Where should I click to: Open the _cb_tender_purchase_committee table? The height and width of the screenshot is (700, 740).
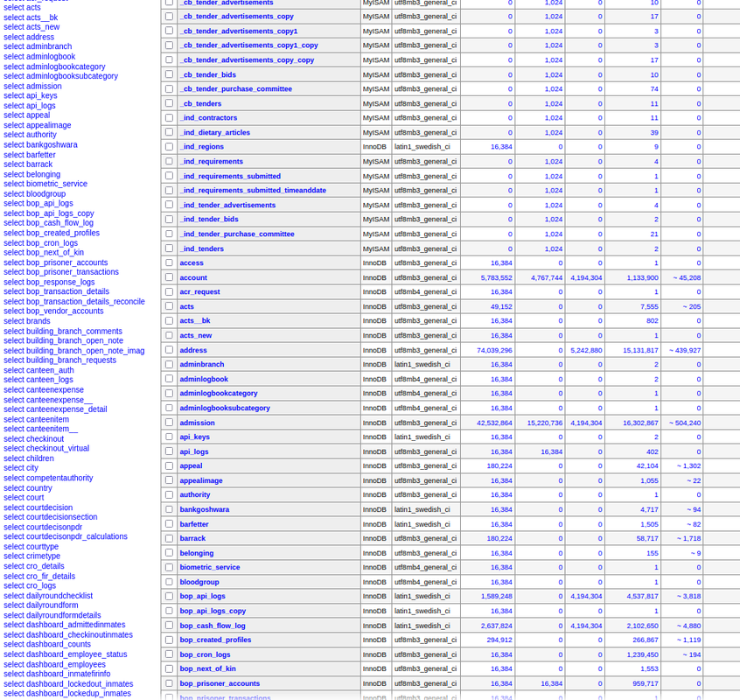coord(235,88)
